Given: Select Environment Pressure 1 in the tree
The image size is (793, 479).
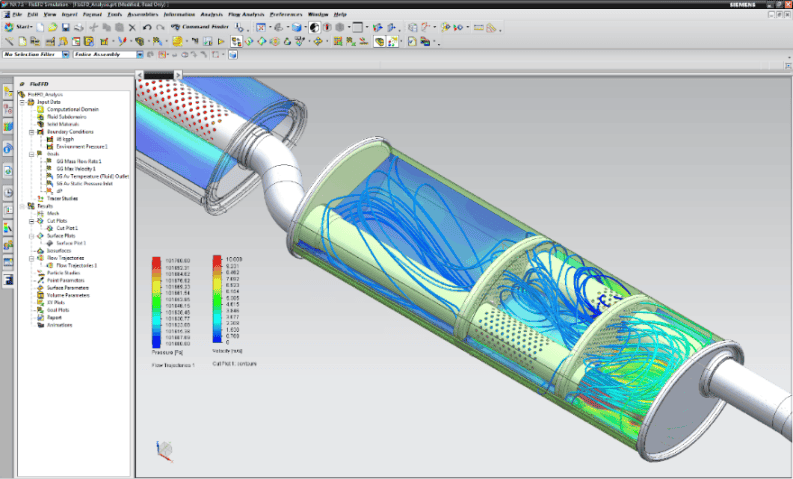Looking at the screenshot, I should [x=82, y=146].
